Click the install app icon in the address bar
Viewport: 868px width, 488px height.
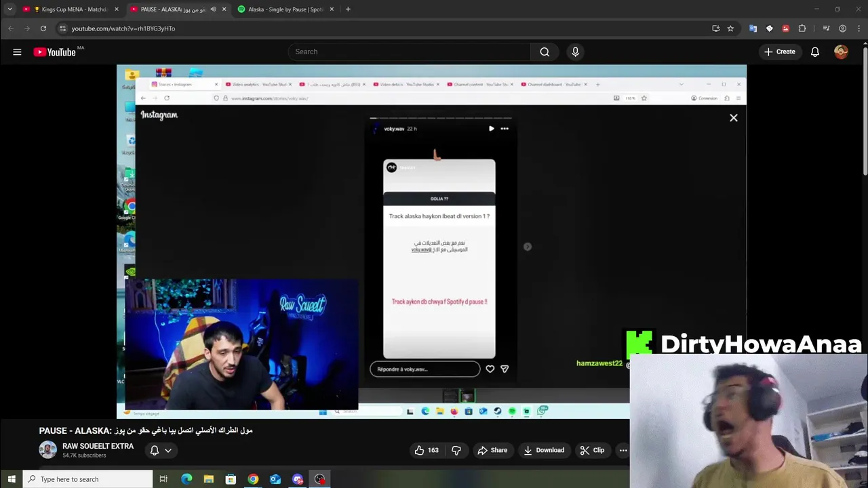715,28
